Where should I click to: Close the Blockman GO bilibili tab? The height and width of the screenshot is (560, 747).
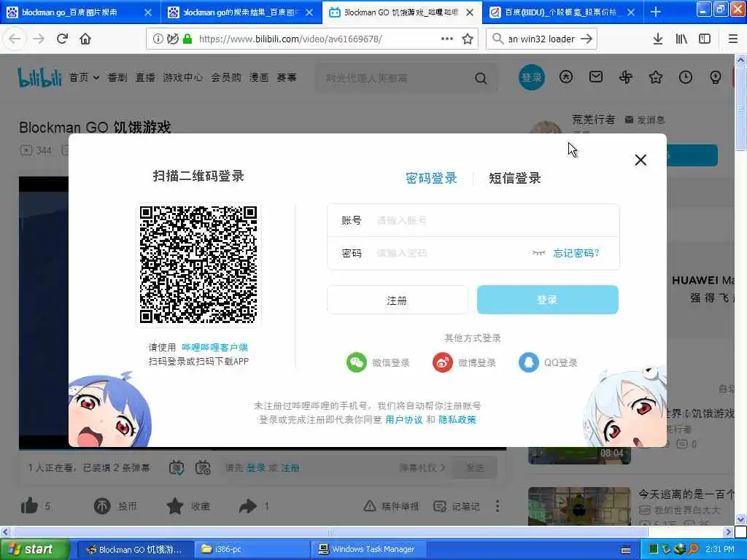pos(470,12)
